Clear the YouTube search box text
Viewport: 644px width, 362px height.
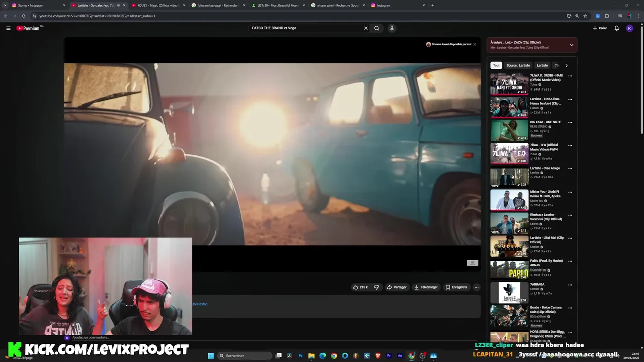pyautogui.click(x=366, y=28)
